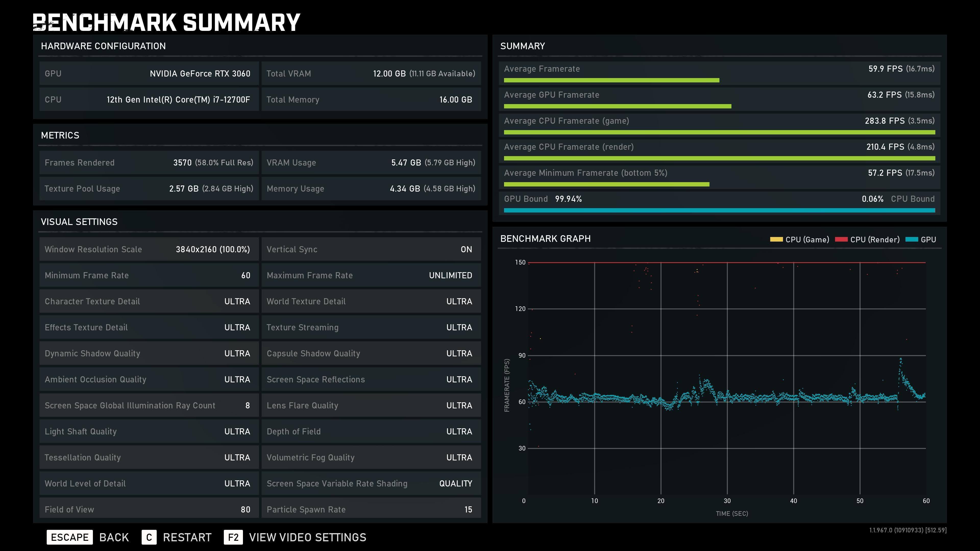Click the Window Resolution Scale row
980x551 pixels.
pos(149,249)
